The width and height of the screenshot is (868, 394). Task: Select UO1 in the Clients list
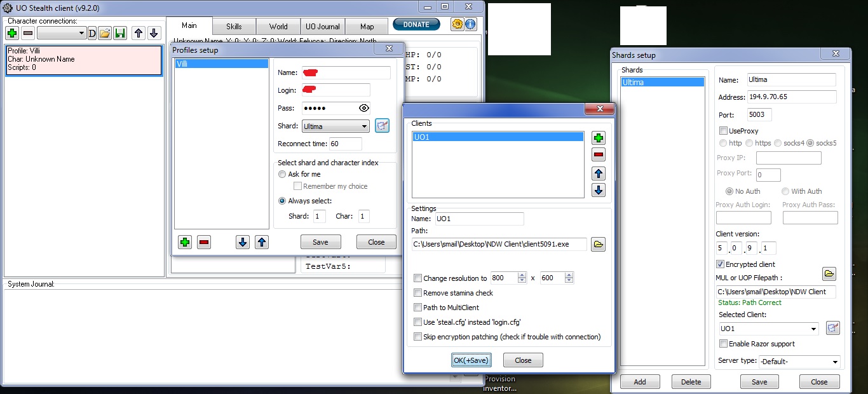pyautogui.click(x=498, y=137)
